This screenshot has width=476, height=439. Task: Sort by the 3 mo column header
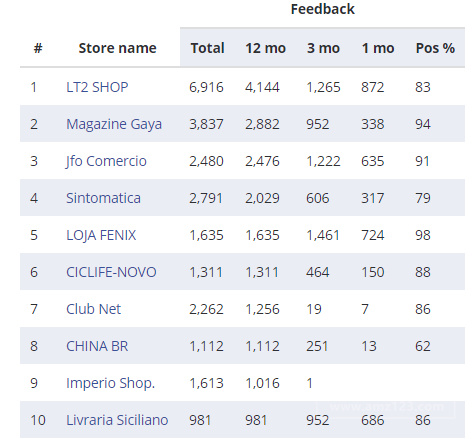point(323,48)
